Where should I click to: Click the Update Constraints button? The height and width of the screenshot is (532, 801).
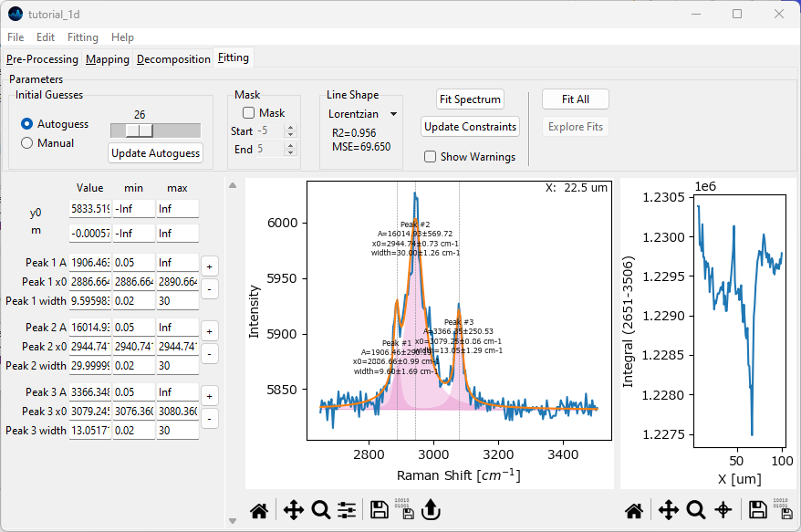point(471,127)
